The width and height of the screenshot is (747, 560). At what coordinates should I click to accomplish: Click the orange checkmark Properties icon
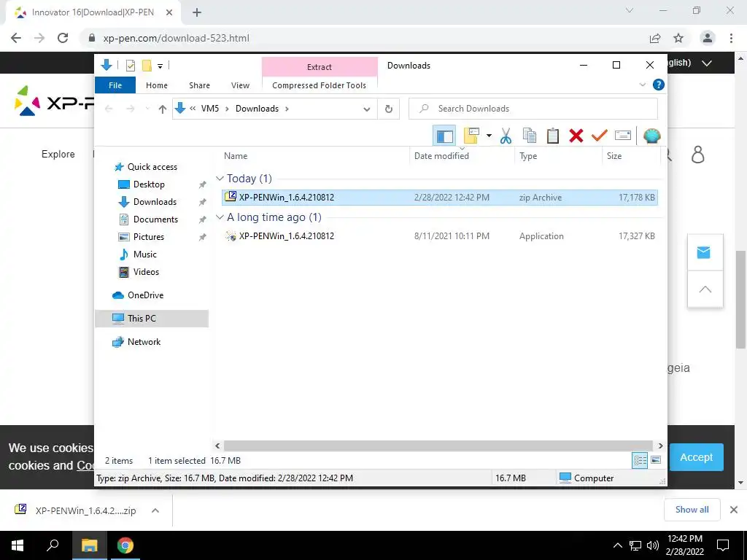coord(600,136)
